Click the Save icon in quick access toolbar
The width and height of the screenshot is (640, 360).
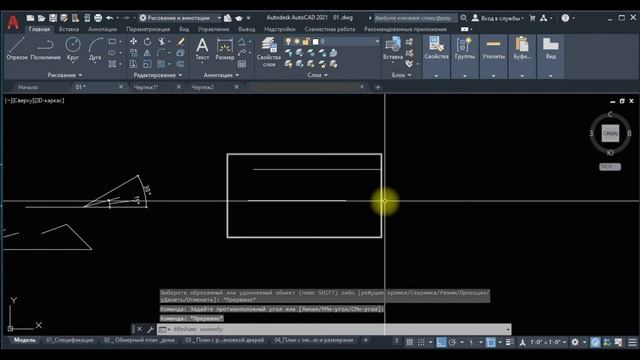(53, 18)
